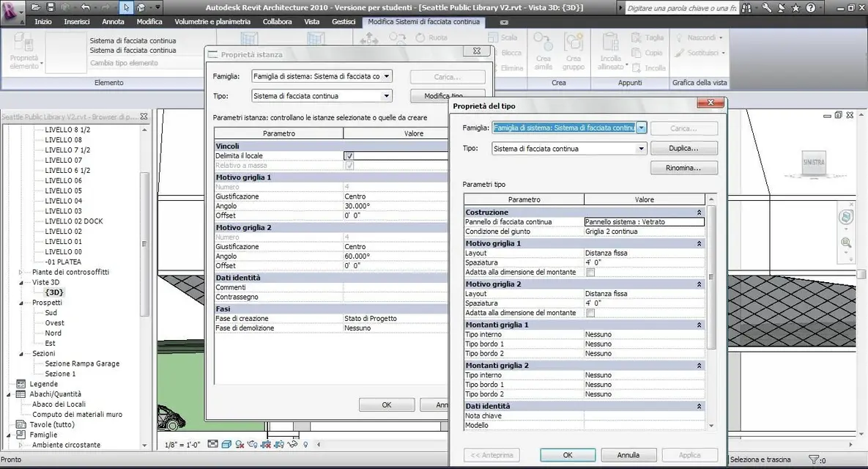Screen dimensions: 868x469
Task: Collapse the Costruzione parameter group
Action: click(x=699, y=213)
